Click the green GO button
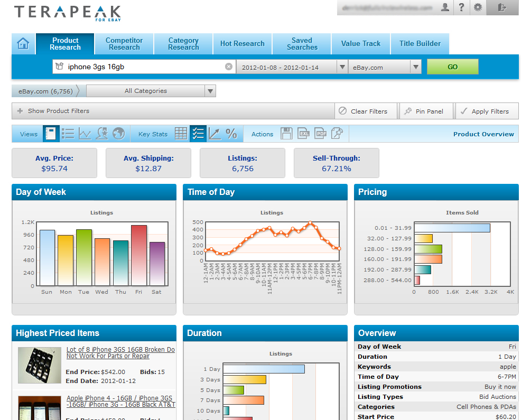 click(x=452, y=67)
